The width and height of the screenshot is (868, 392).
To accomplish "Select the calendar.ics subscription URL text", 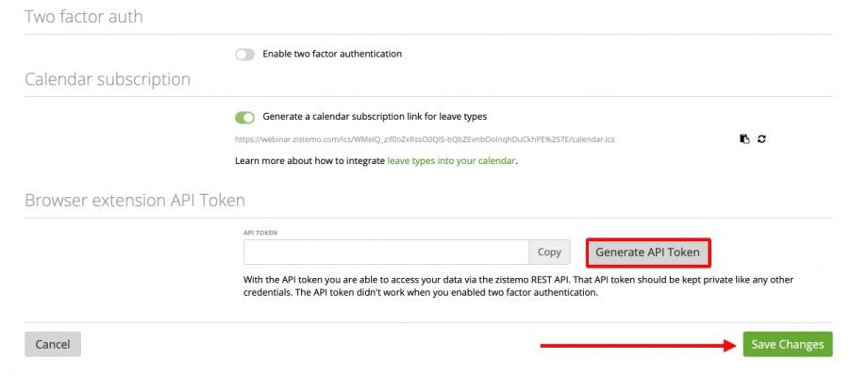I will [425, 139].
